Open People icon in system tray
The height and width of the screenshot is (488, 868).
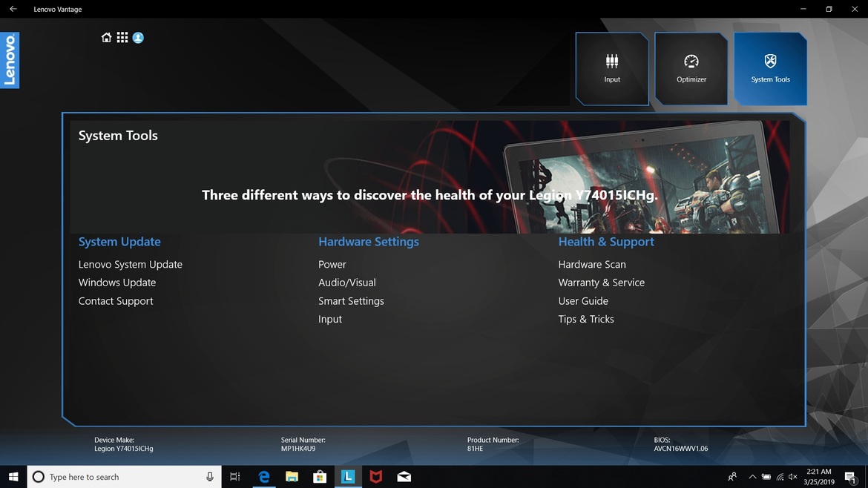coord(732,476)
